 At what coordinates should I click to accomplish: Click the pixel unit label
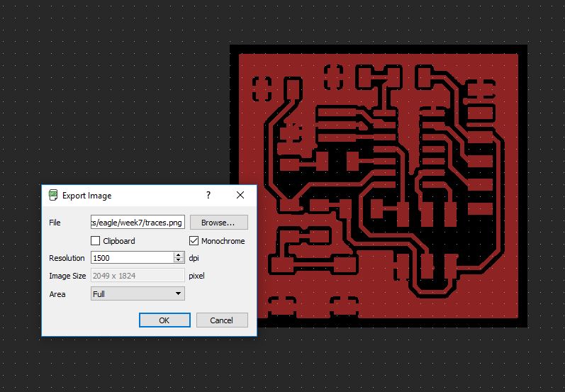coord(197,276)
